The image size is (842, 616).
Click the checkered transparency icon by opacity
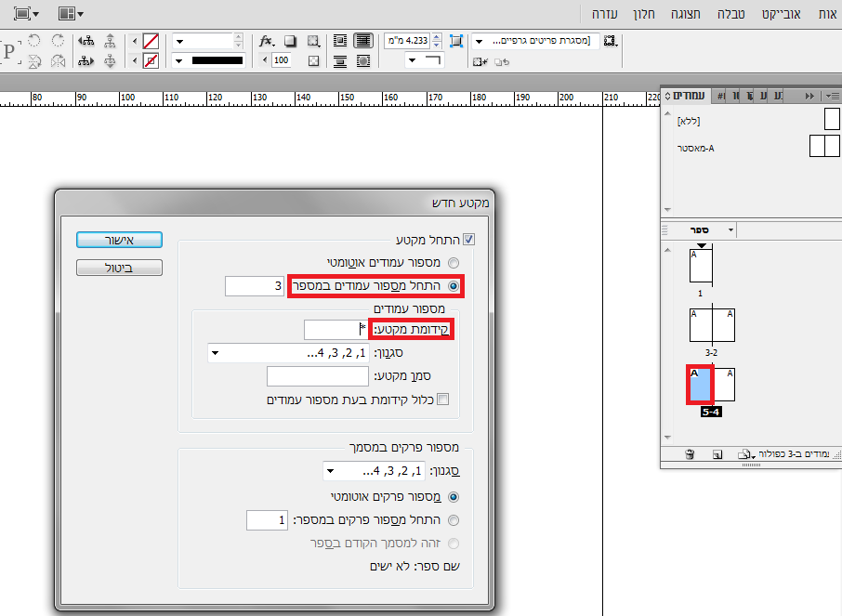tap(313, 60)
